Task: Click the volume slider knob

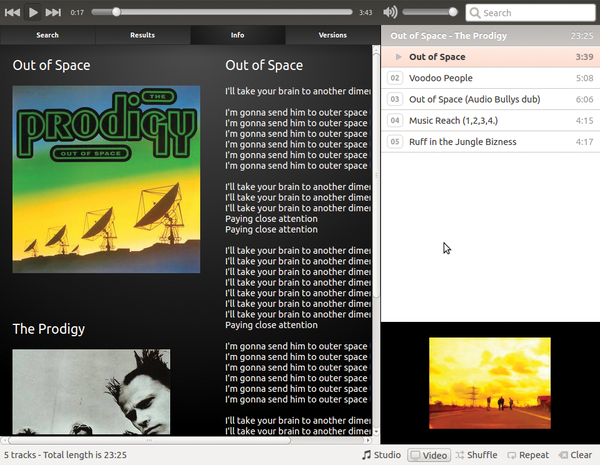Action: pyautogui.click(x=453, y=12)
